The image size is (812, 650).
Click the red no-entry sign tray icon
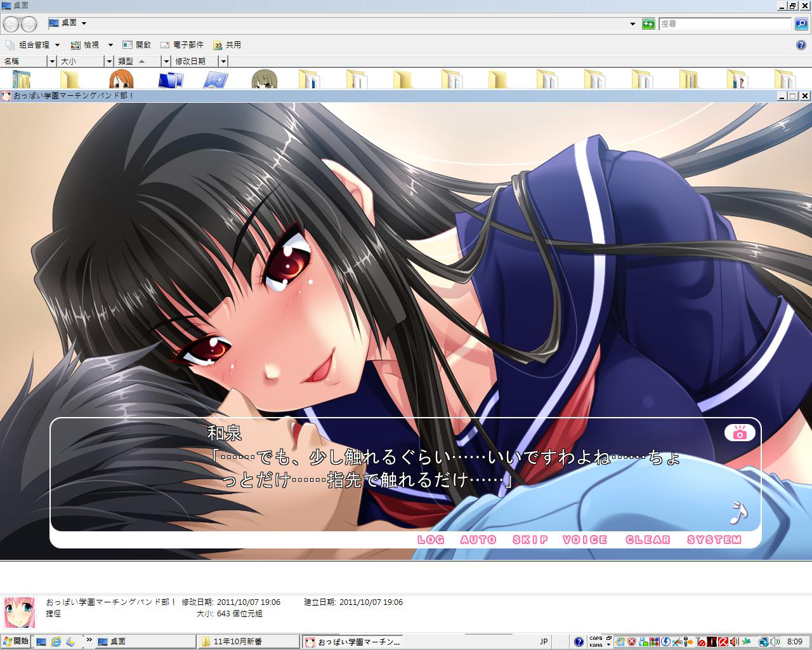pos(701,642)
